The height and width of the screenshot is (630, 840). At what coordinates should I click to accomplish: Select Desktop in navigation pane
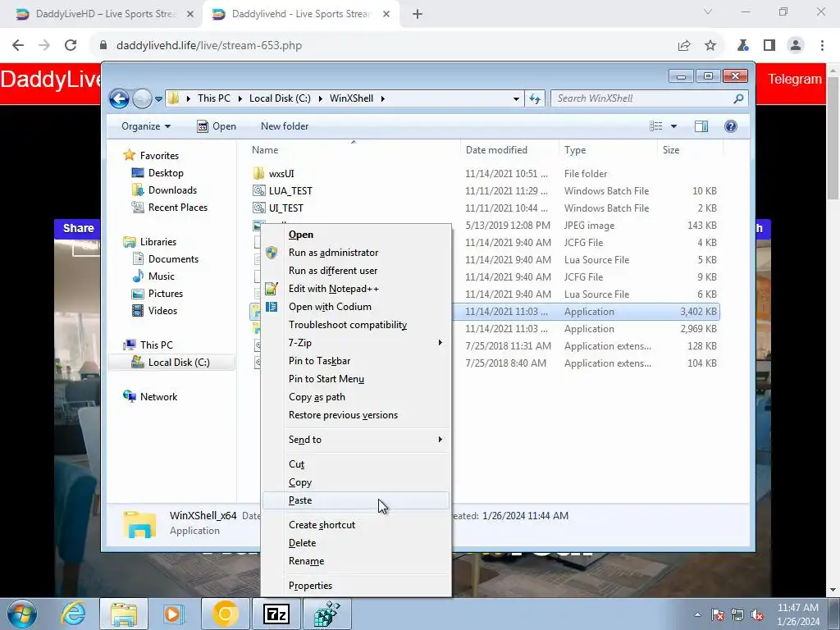point(166,173)
